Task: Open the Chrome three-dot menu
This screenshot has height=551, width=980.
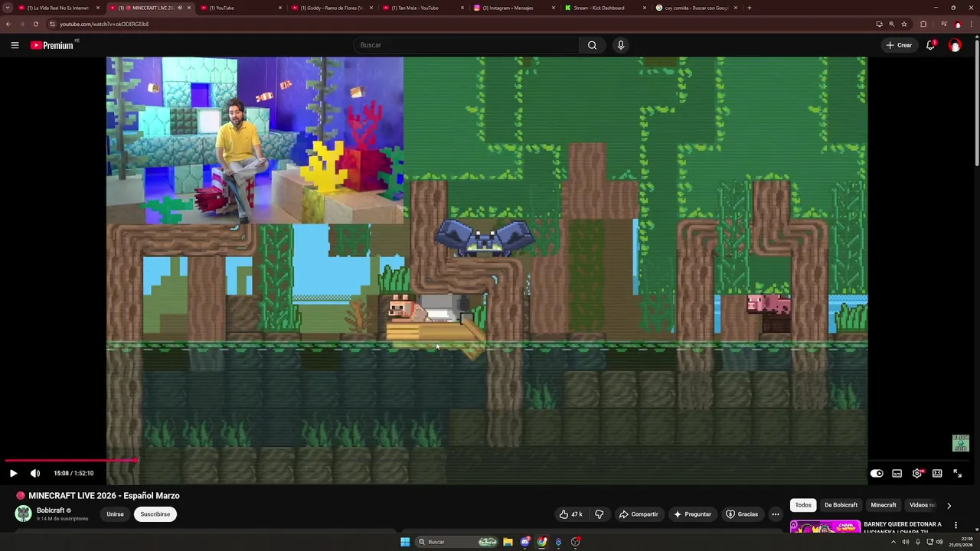Action: (x=972, y=24)
